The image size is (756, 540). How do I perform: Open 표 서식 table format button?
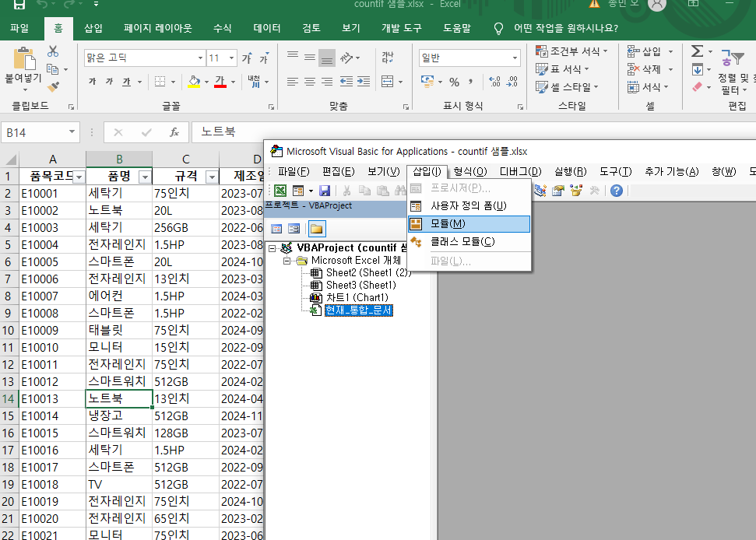562,69
